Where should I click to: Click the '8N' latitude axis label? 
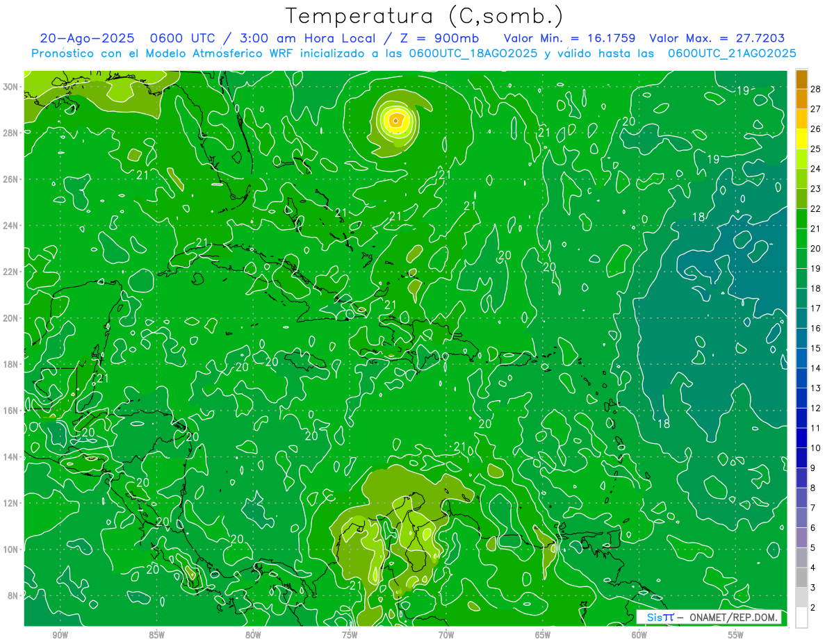13,595
